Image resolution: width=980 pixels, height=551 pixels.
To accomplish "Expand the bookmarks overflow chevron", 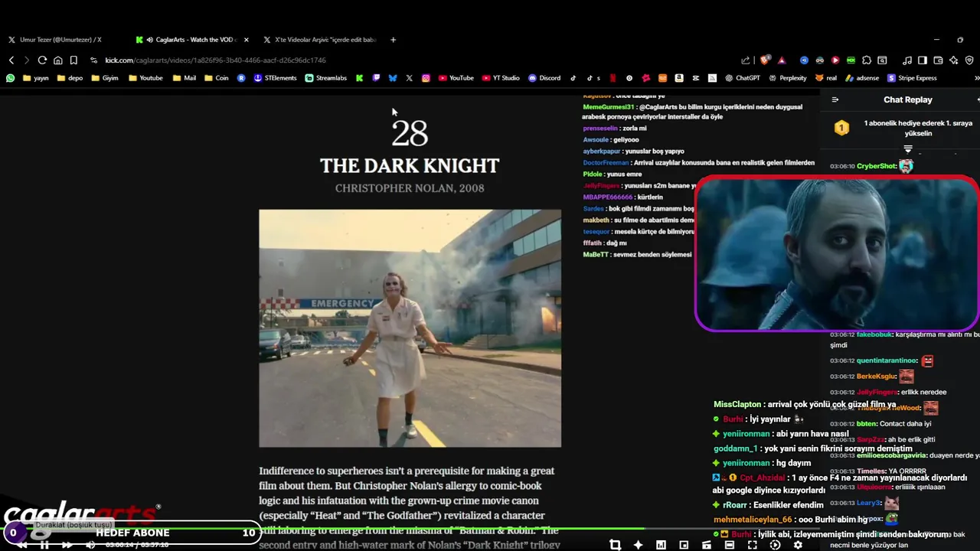I will (x=976, y=78).
